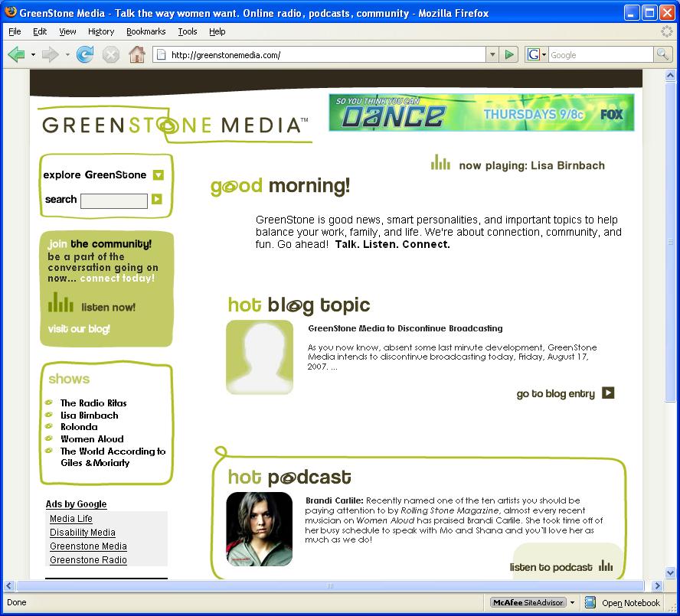The image size is (680, 616).
Task: Click the Stop loading icon
Action: [111, 55]
